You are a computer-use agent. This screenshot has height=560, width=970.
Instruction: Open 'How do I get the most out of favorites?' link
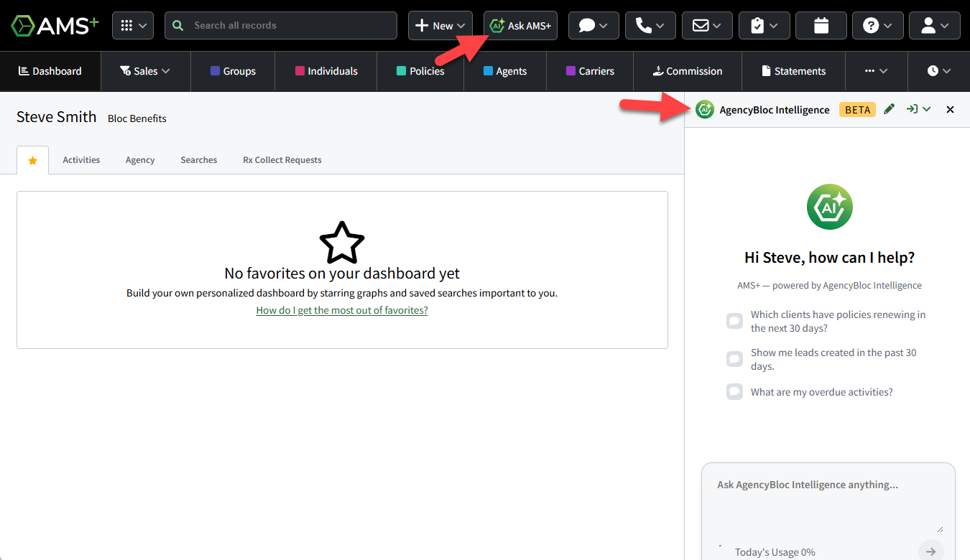(342, 310)
